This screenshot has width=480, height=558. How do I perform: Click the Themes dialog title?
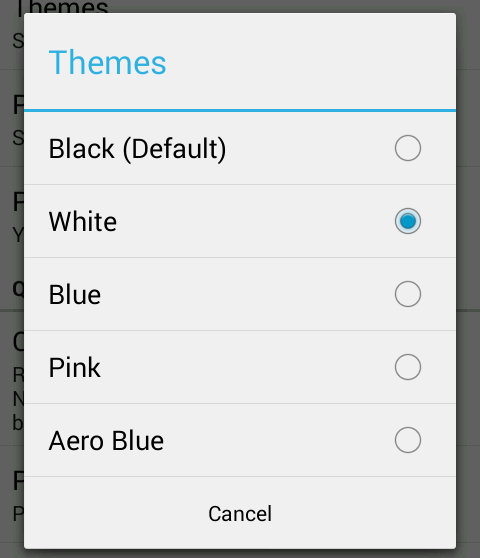(x=107, y=63)
